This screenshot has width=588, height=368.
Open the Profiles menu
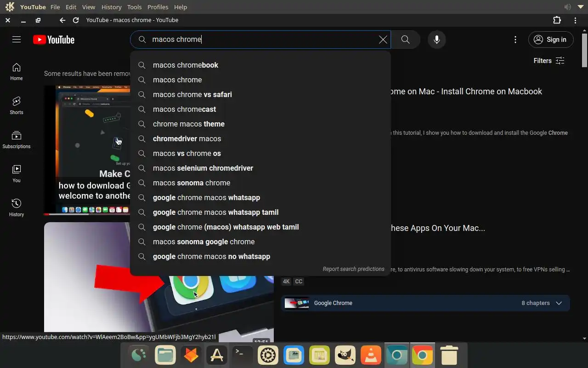(158, 7)
